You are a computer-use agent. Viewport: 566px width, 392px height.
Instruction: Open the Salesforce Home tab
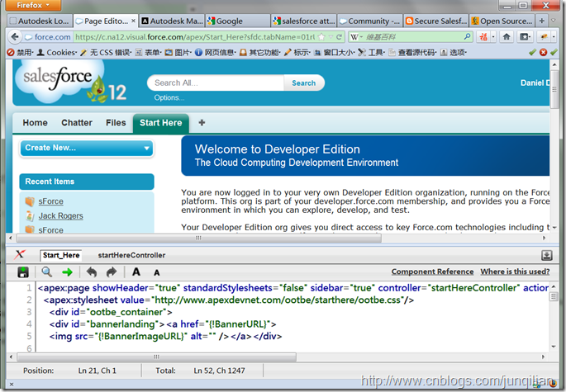click(x=35, y=123)
